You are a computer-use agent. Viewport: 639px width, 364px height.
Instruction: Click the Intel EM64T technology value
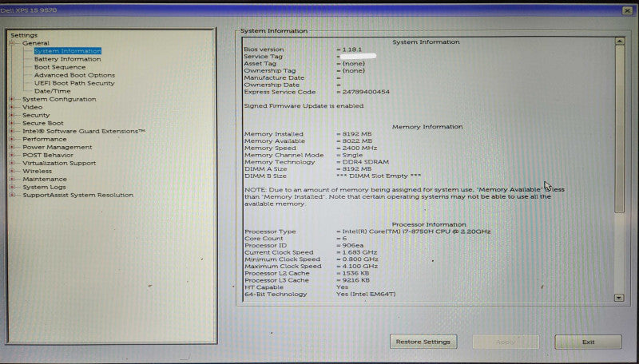pyautogui.click(x=366, y=294)
